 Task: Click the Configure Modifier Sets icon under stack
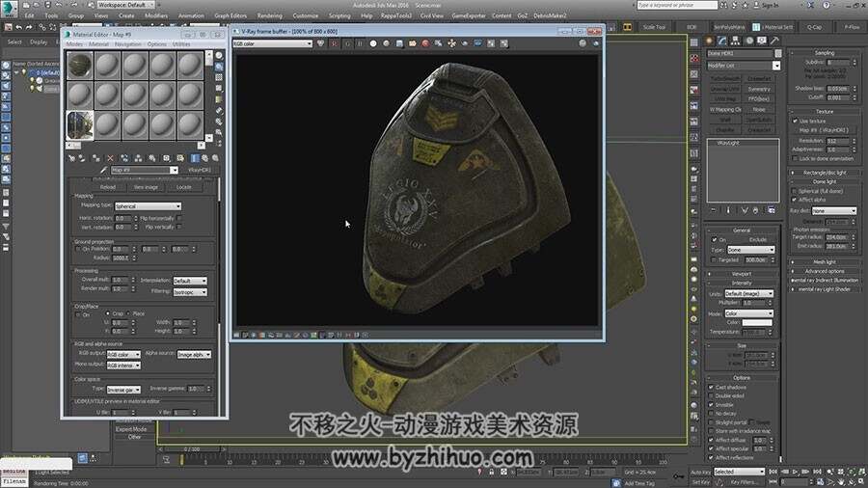coord(772,210)
